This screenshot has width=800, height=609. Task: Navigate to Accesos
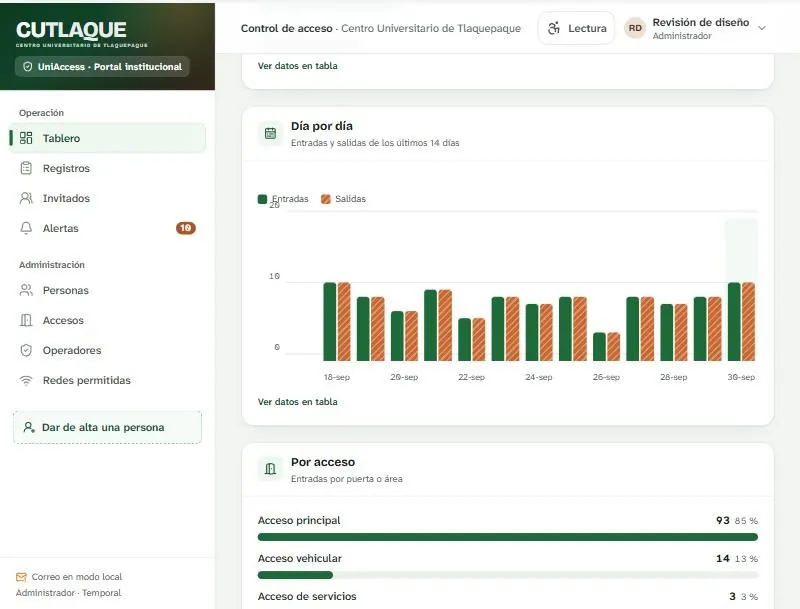108,320
